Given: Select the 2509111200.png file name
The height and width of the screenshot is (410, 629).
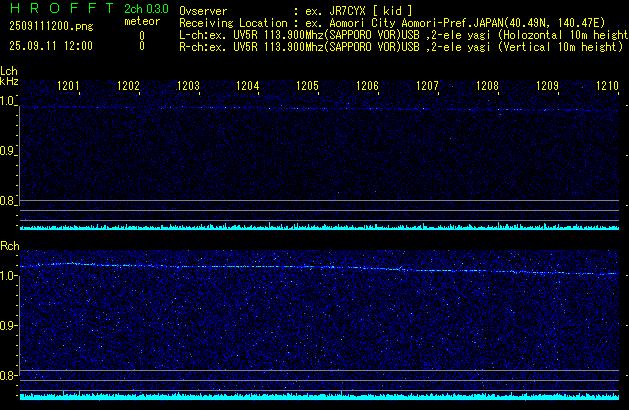Looking at the screenshot, I should pyautogui.click(x=51, y=26).
